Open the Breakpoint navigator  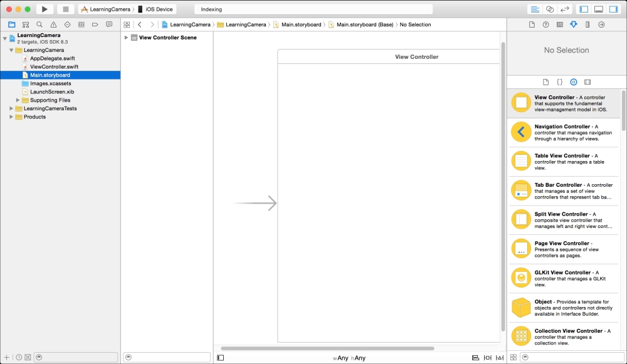(95, 24)
